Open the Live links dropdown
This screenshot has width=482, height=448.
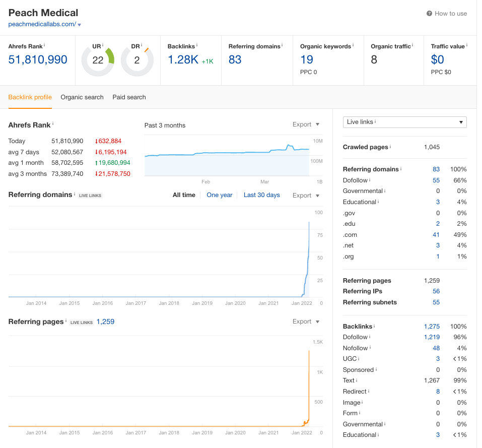coord(404,122)
